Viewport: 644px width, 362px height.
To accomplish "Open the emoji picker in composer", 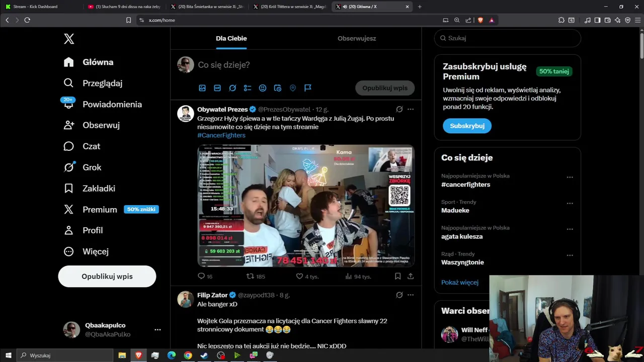I will pos(263,88).
